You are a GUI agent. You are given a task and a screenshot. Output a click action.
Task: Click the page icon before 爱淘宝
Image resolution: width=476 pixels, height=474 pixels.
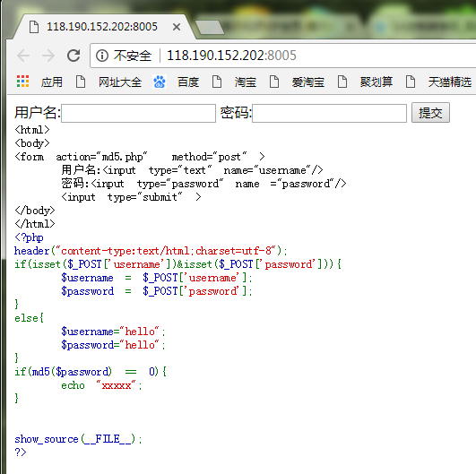point(274,82)
